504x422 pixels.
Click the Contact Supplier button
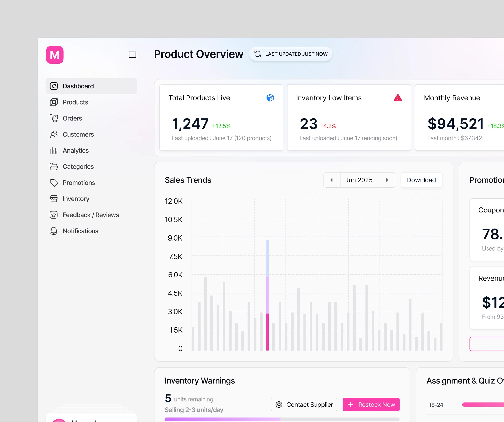point(304,405)
